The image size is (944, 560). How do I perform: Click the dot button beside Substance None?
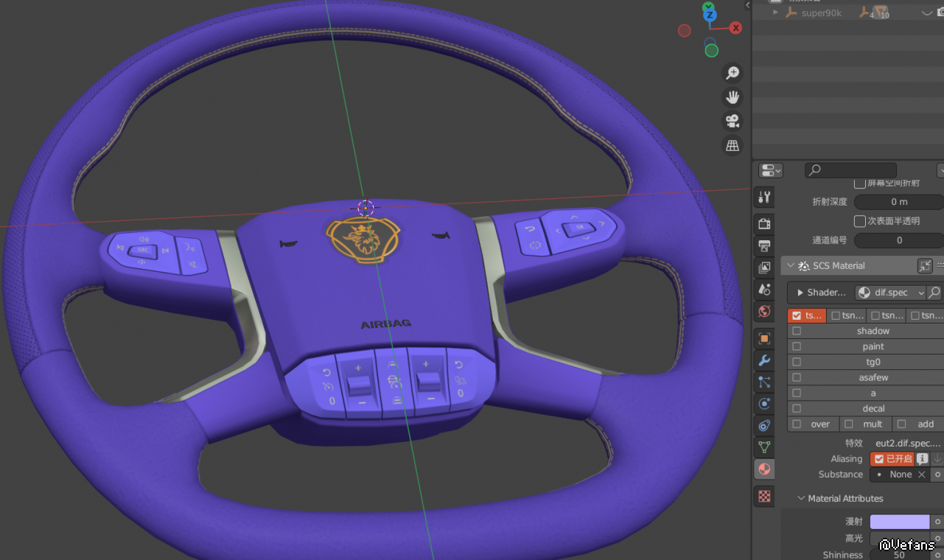click(x=937, y=475)
